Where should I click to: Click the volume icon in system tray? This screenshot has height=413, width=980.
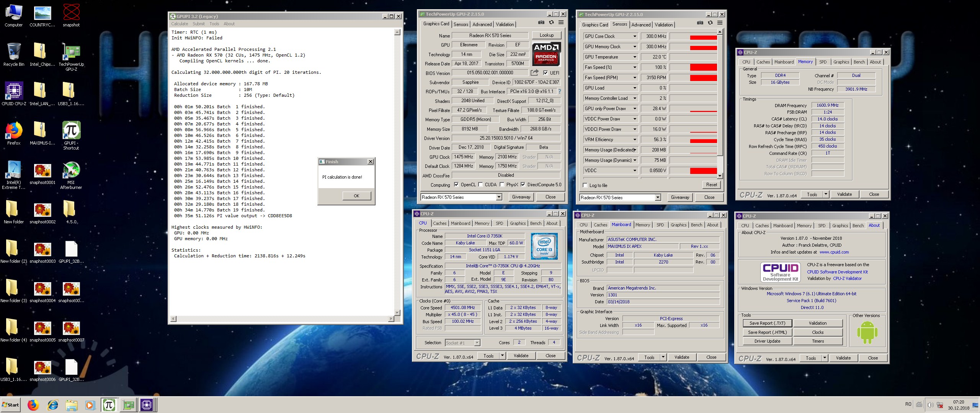click(x=930, y=405)
